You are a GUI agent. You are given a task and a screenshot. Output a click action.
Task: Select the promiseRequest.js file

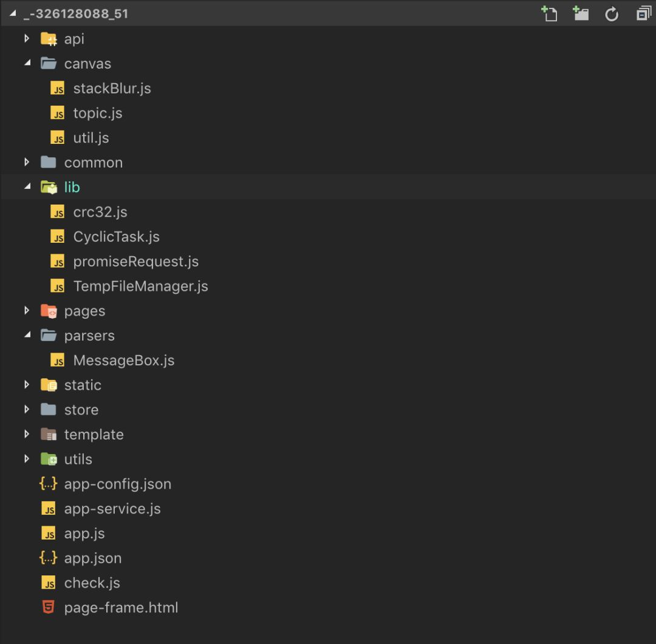(x=135, y=262)
